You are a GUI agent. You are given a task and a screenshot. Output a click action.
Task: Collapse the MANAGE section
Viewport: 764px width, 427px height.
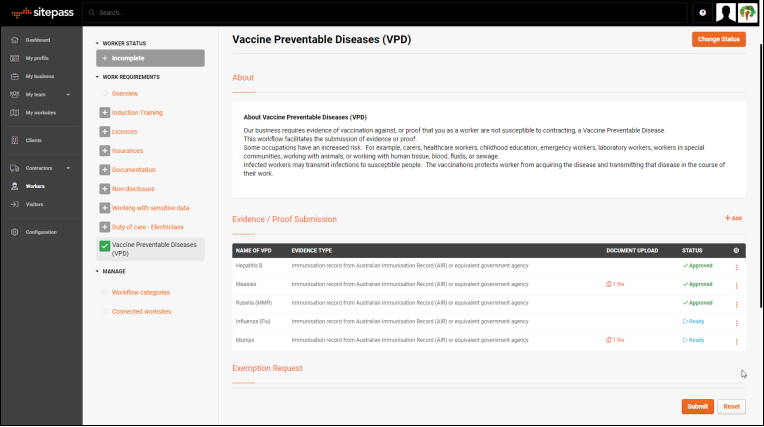tap(97, 271)
